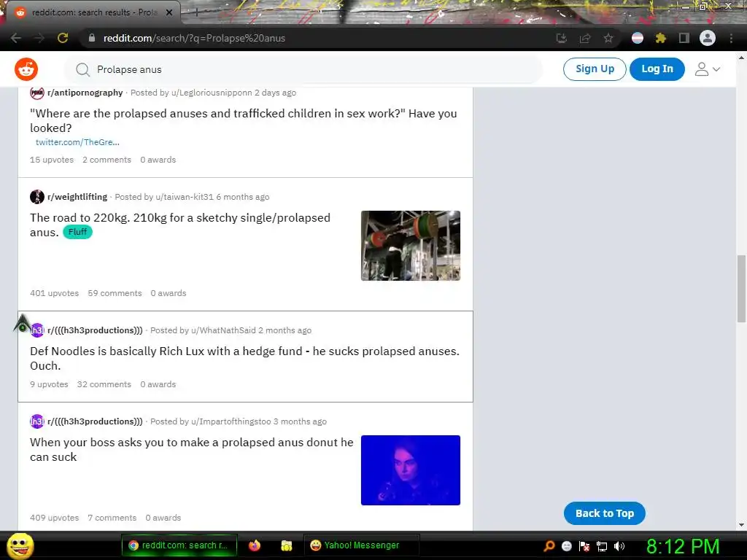The image size is (747, 560).
Task: Click '7 comments' on boss donut post
Action: [112, 518]
